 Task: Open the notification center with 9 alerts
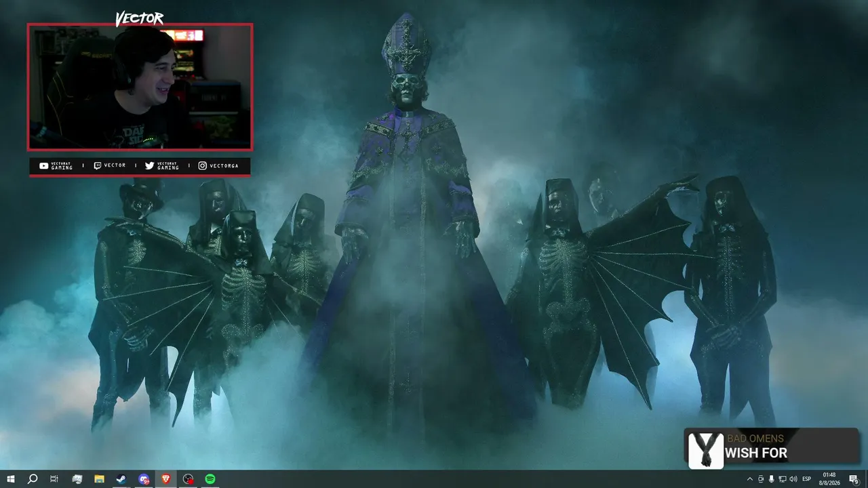point(854,479)
